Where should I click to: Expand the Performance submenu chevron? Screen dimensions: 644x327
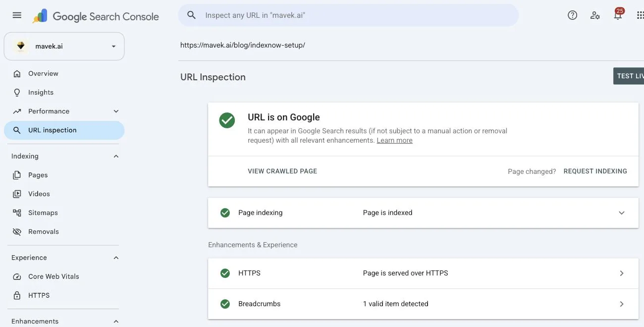click(116, 111)
